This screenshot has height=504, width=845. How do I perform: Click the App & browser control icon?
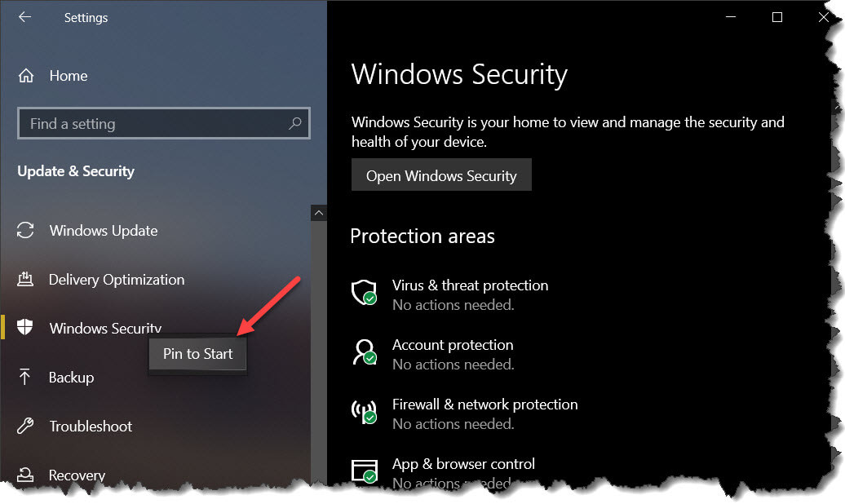365,471
